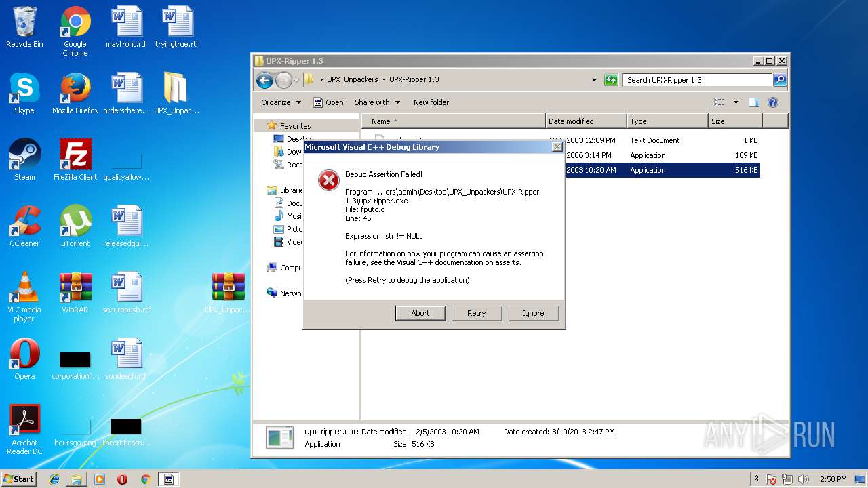868x488 pixels.
Task: Select the µTorrent desktop shortcut
Action: tap(75, 226)
